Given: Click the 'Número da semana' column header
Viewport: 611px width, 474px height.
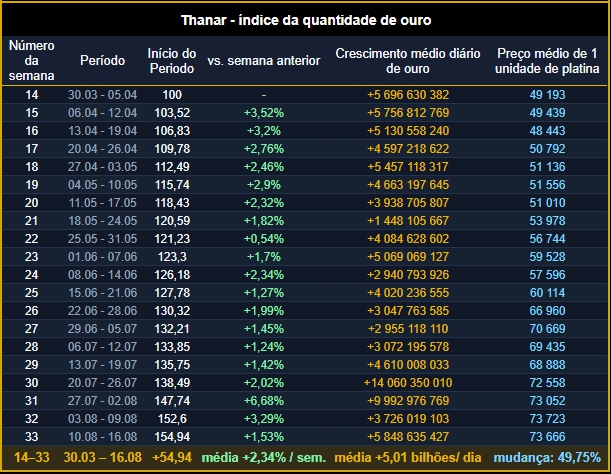Looking at the screenshot, I should [x=32, y=60].
